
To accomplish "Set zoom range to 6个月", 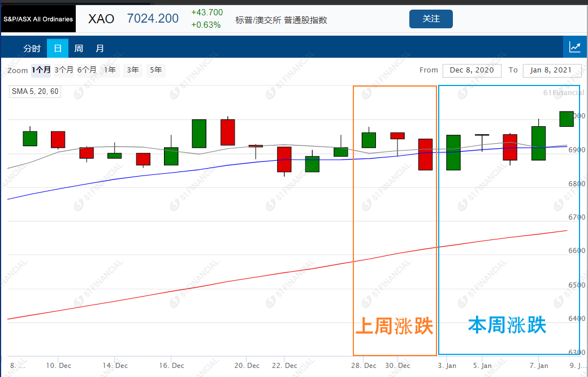I will click(87, 70).
